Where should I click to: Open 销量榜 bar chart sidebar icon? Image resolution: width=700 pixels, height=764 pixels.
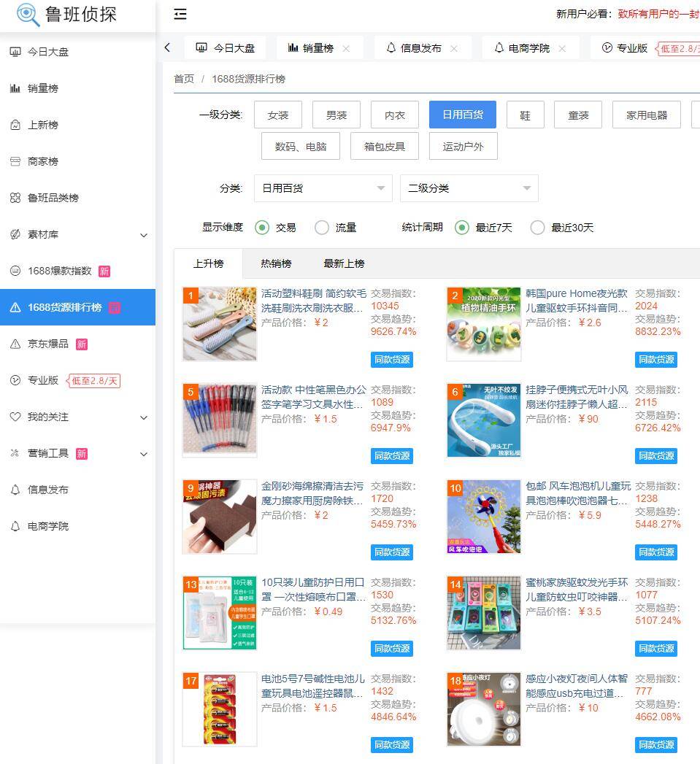tap(15, 88)
